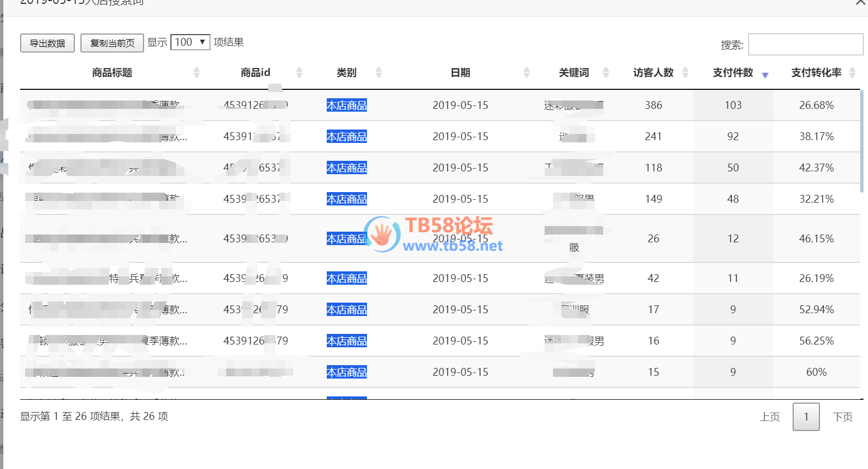This screenshot has width=868, height=469.
Task: Click the descending sort arrow beside 支付件数
Action: (765, 75)
